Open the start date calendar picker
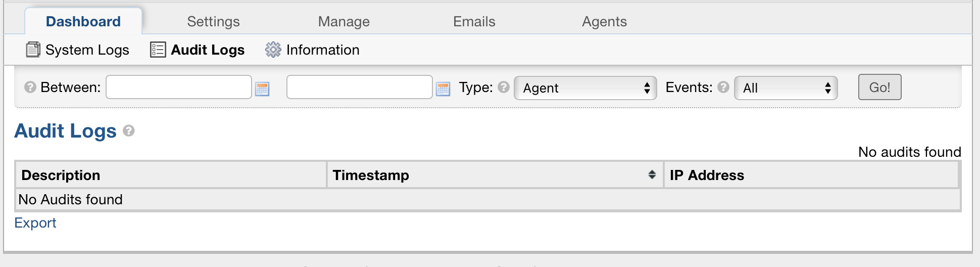 tap(262, 89)
